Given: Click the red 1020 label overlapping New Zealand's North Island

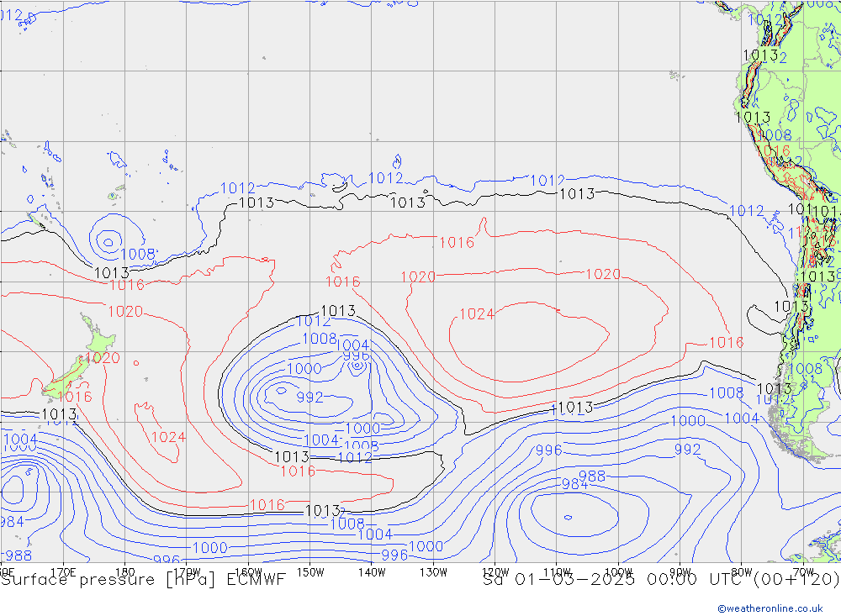Looking at the screenshot, I should click(103, 358).
